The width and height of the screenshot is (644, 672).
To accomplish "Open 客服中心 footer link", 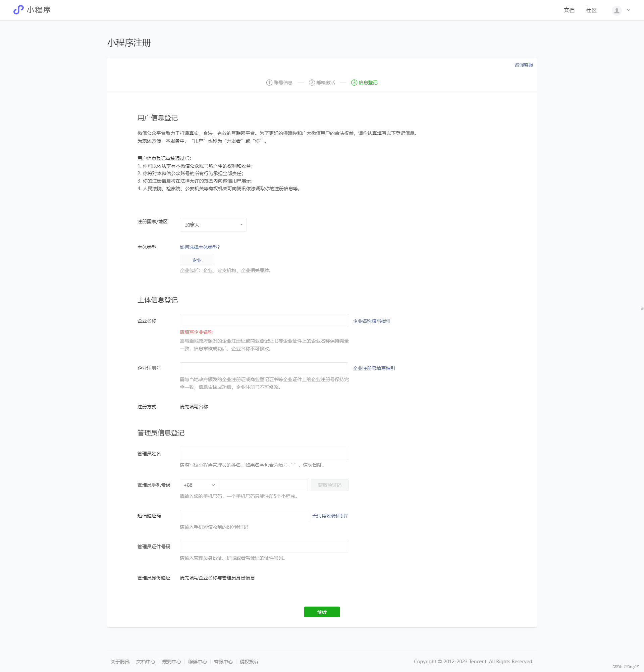I will click(223, 662).
